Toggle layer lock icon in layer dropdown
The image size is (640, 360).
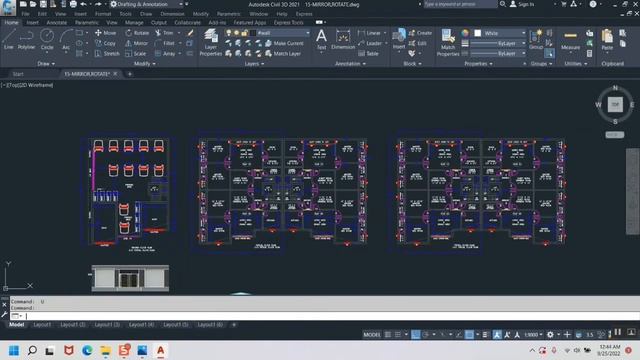point(244,33)
